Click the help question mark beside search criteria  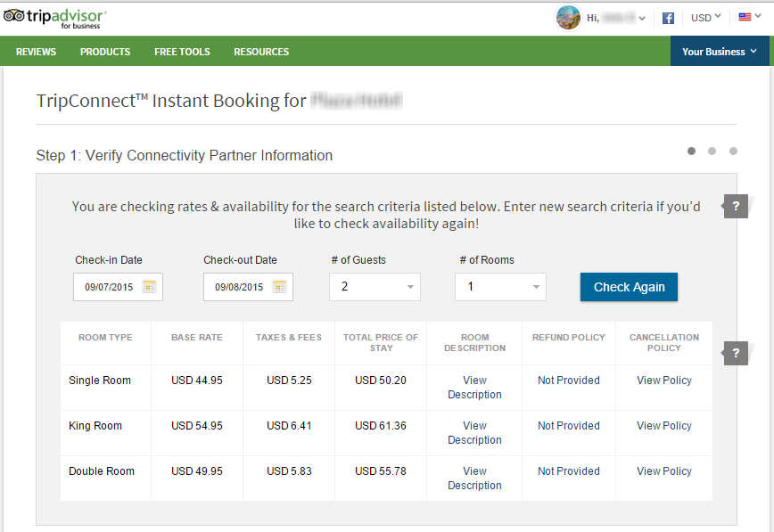[x=736, y=207]
